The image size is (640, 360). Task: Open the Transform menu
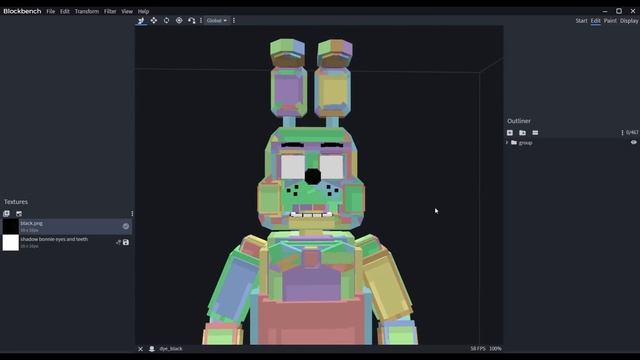point(87,11)
